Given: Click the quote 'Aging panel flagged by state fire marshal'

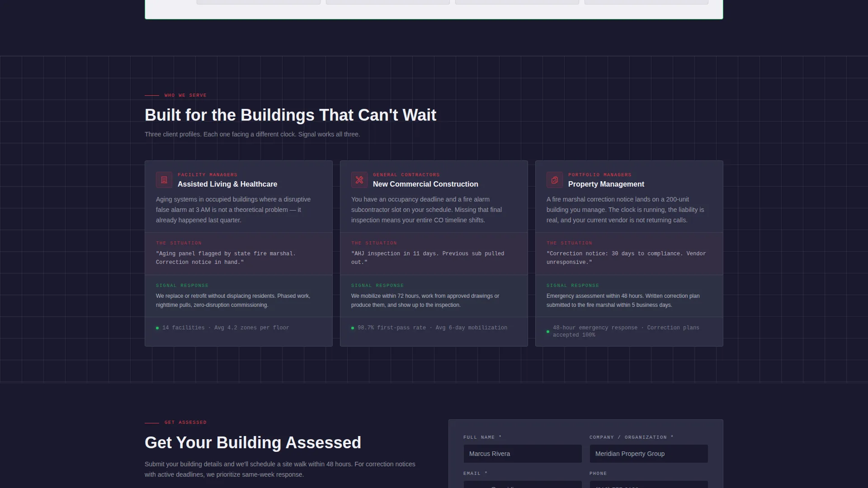Looking at the screenshot, I should click(x=226, y=258).
